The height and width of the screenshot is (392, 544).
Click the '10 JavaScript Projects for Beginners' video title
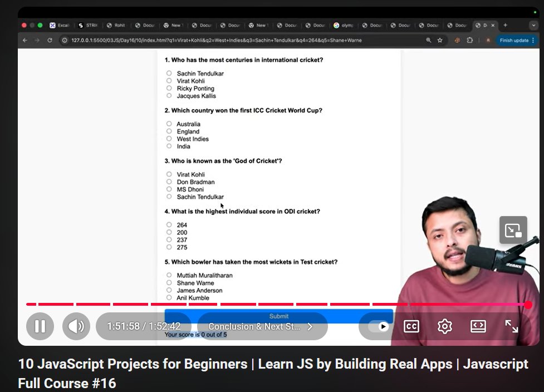[273, 373]
